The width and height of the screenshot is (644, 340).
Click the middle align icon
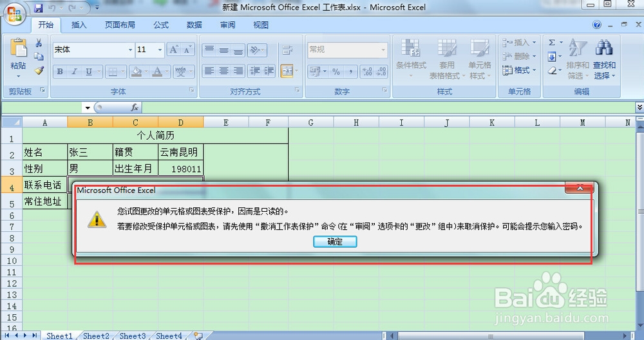pyautogui.click(x=224, y=50)
